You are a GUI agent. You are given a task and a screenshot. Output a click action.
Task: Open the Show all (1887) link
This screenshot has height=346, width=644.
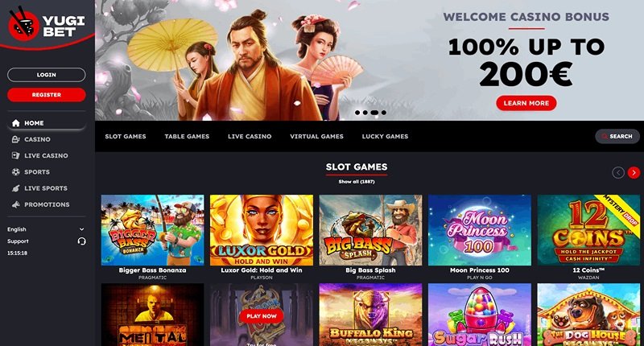357,181
